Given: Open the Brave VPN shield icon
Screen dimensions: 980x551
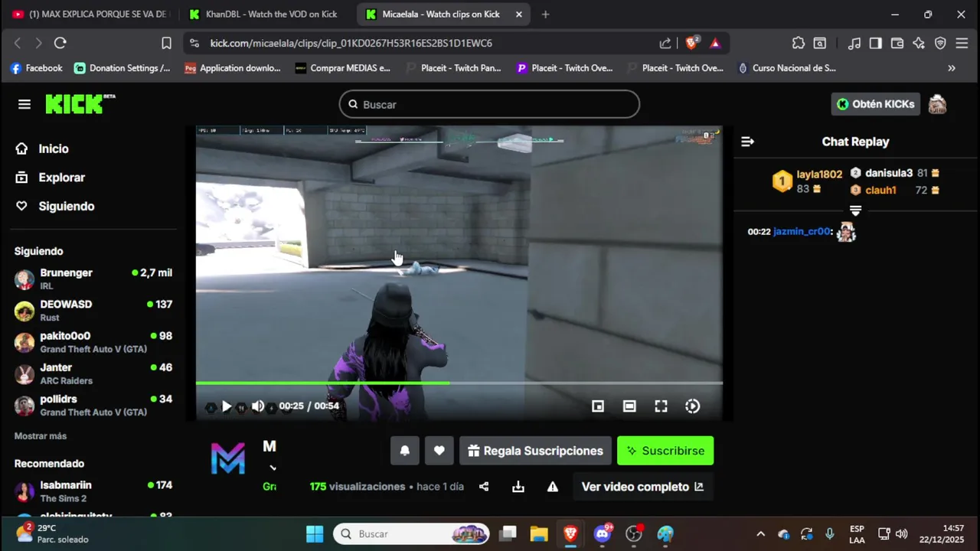Looking at the screenshot, I should pyautogui.click(x=940, y=44).
